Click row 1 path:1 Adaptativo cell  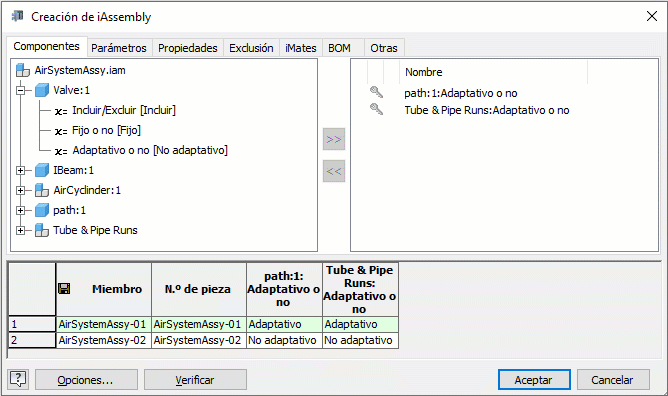pos(284,324)
